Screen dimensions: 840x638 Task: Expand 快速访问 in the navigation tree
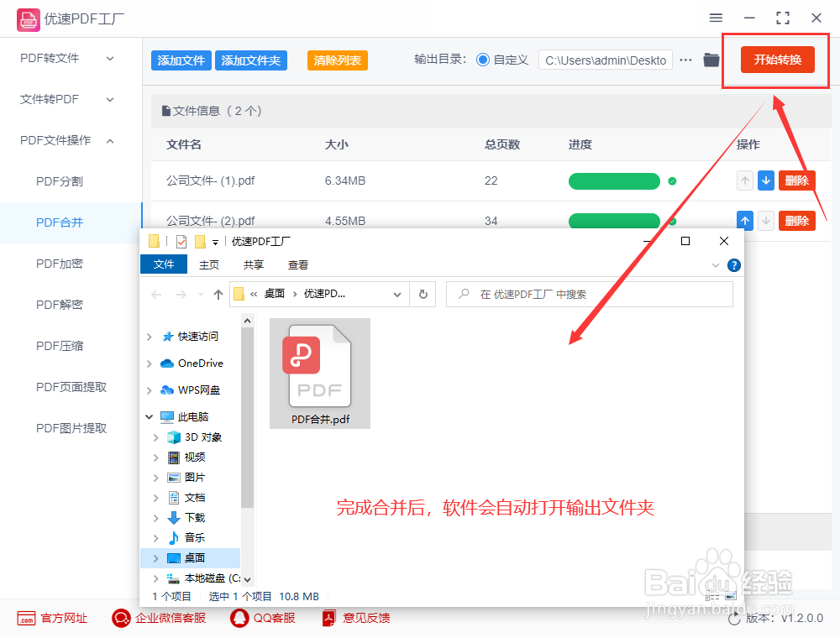coord(149,337)
